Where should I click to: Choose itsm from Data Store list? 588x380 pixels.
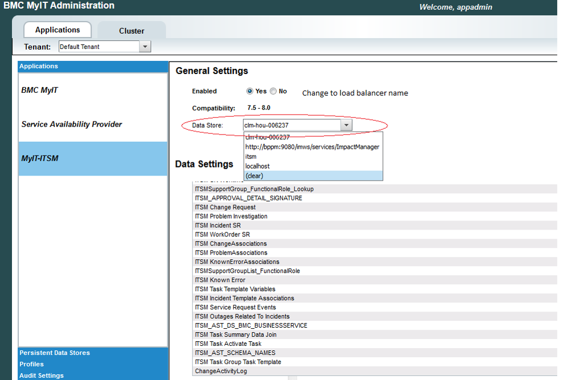click(313, 157)
